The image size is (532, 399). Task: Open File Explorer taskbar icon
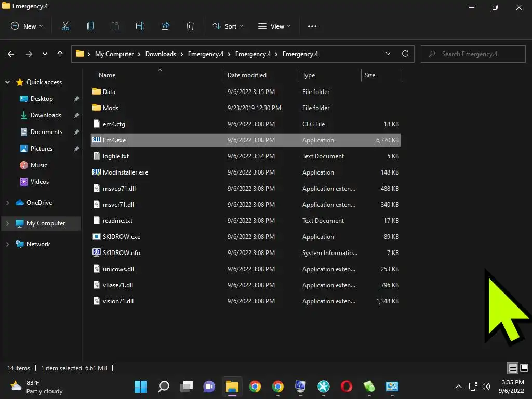point(232,387)
